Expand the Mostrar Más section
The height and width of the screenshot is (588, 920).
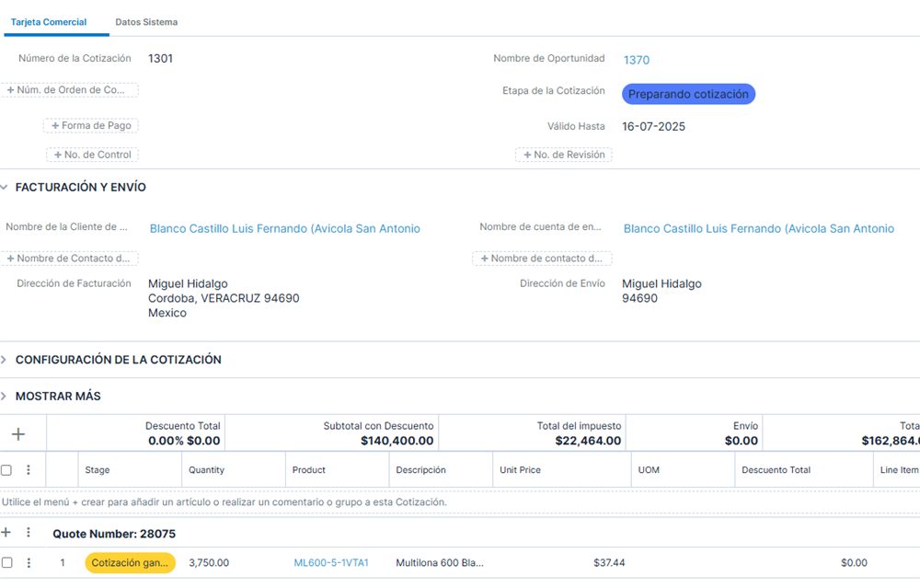[x=5, y=397]
